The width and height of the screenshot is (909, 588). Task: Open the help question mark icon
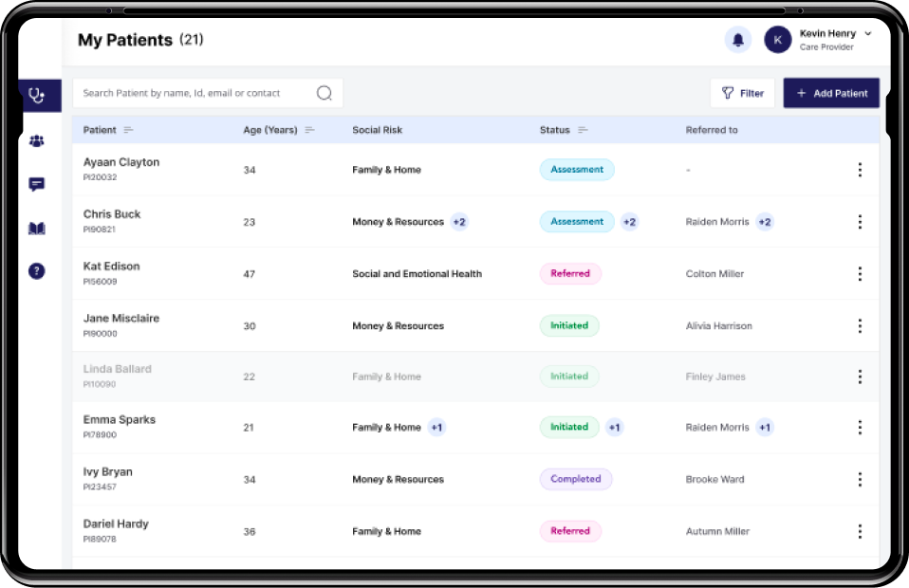click(x=37, y=271)
